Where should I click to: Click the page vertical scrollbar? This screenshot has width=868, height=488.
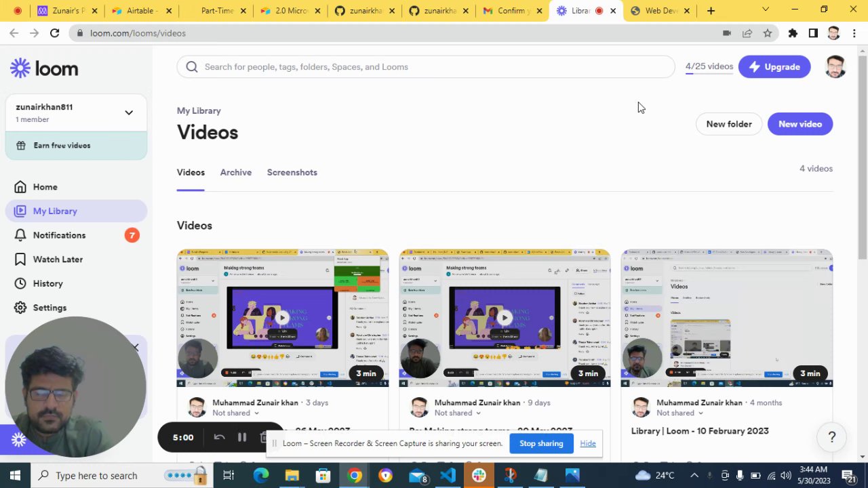[x=863, y=156]
